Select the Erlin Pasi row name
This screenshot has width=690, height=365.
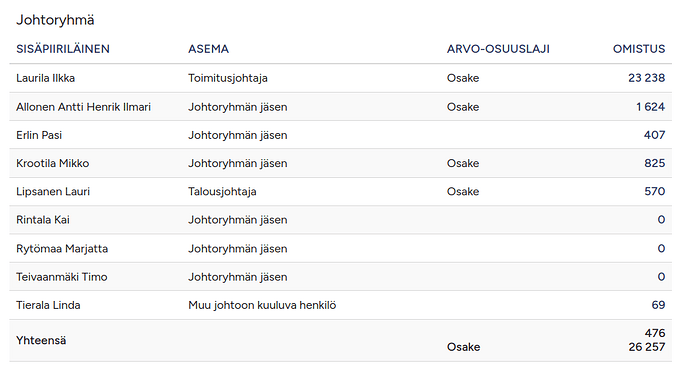[39, 135]
